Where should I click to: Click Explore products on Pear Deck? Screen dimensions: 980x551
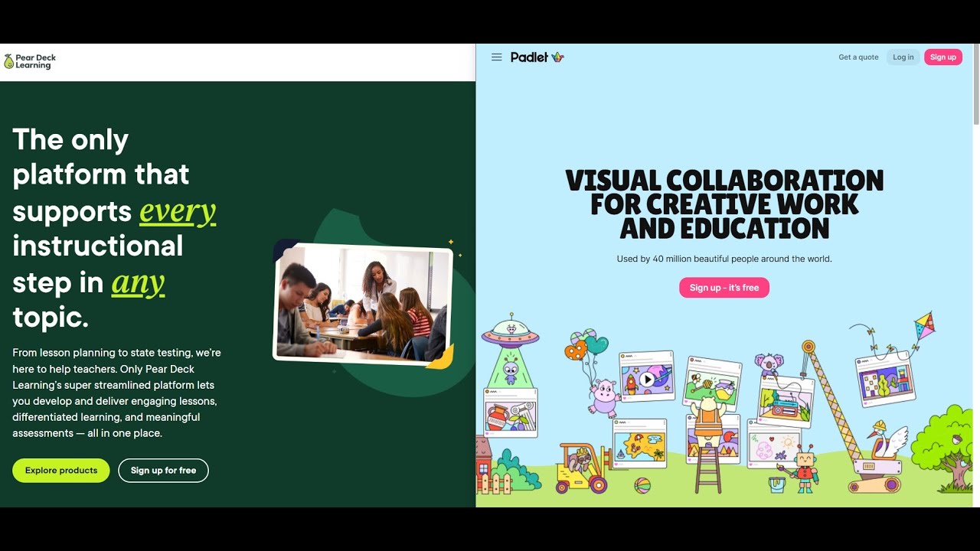point(61,471)
